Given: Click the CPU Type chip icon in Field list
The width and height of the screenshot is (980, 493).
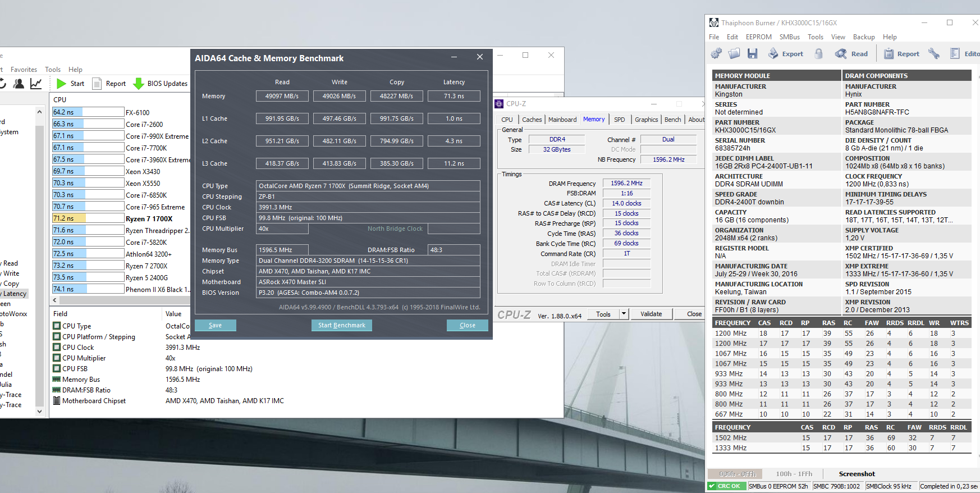Looking at the screenshot, I should pyautogui.click(x=57, y=326).
